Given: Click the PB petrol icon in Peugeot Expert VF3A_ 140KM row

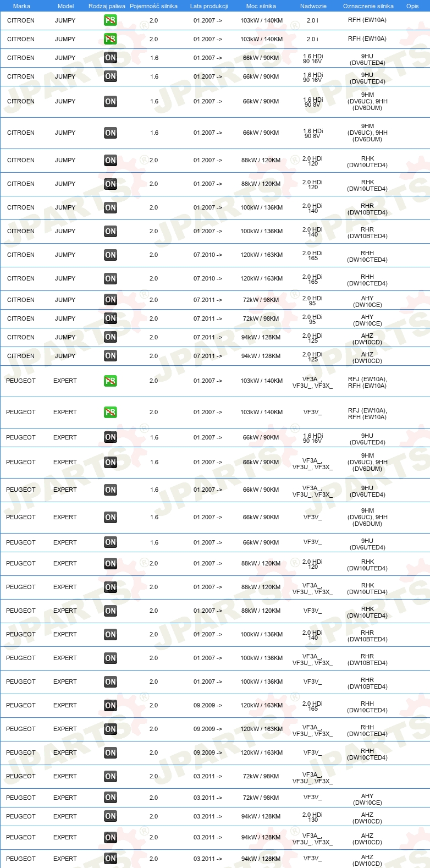Looking at the screenshot, I should (x=111, y=381).
